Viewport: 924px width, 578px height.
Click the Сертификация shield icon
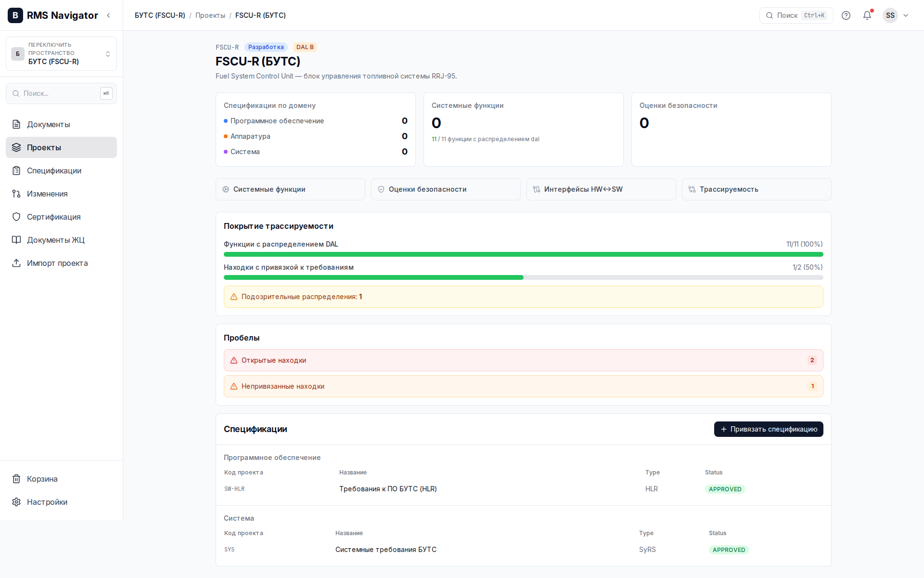pyautogui.click(x=16, y=217)
